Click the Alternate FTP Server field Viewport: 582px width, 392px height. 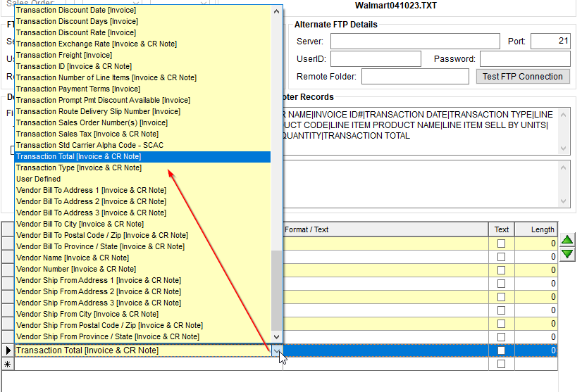[415, 41]
